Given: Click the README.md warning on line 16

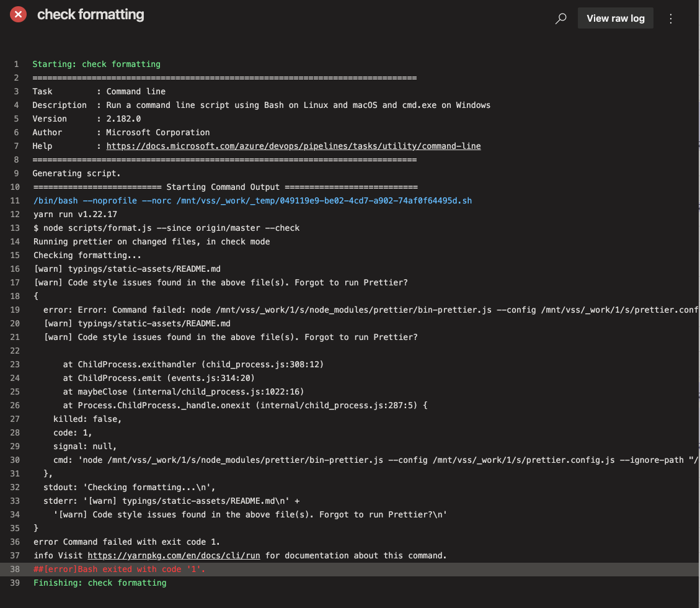Looking at the screenshot, I should click(127, 269).
